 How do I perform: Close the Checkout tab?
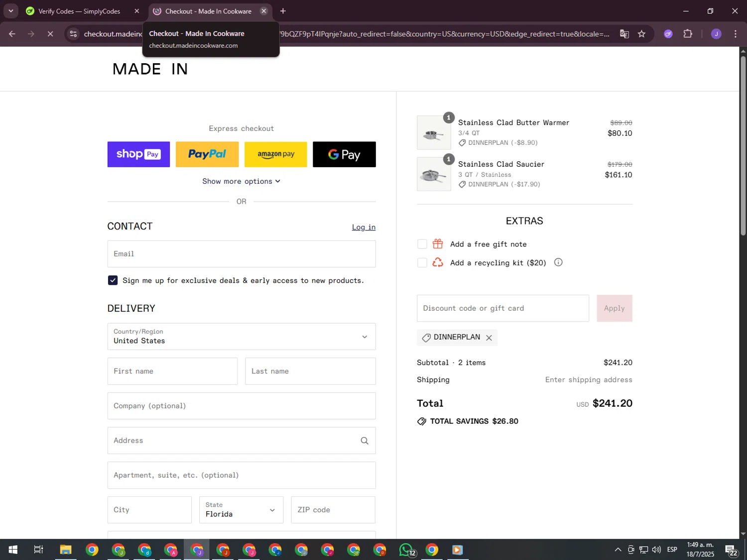(x=264, y=11)
